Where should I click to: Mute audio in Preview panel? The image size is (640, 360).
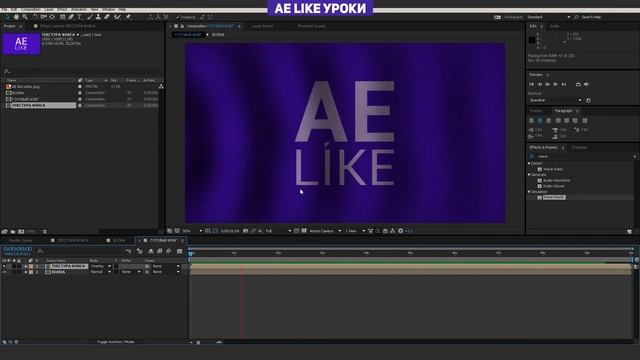587,84
